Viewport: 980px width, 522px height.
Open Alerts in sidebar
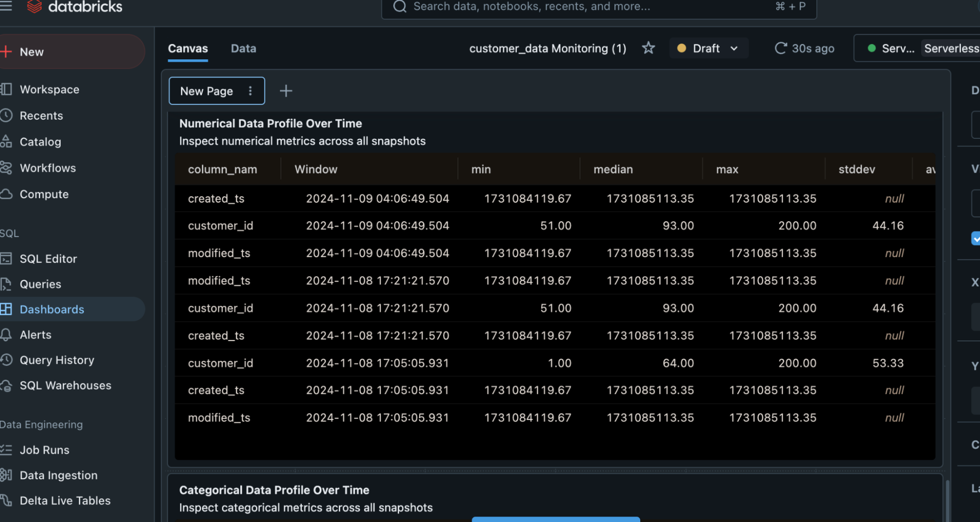35,335
